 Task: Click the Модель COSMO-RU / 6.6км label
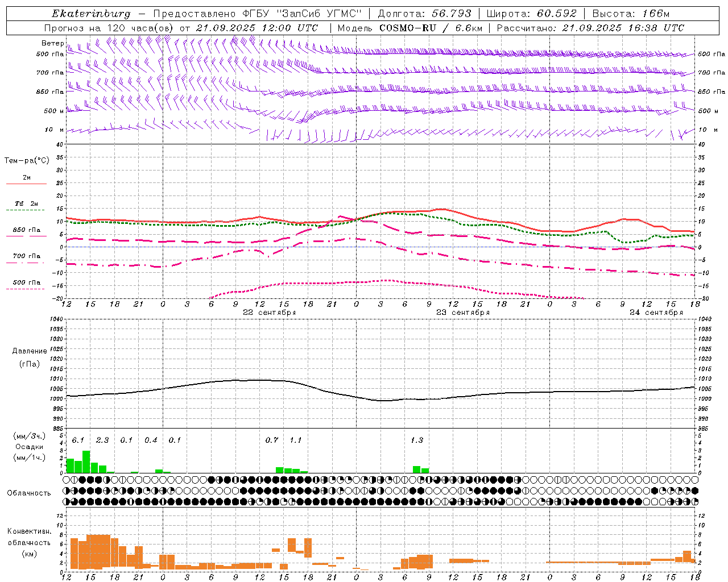409,28
